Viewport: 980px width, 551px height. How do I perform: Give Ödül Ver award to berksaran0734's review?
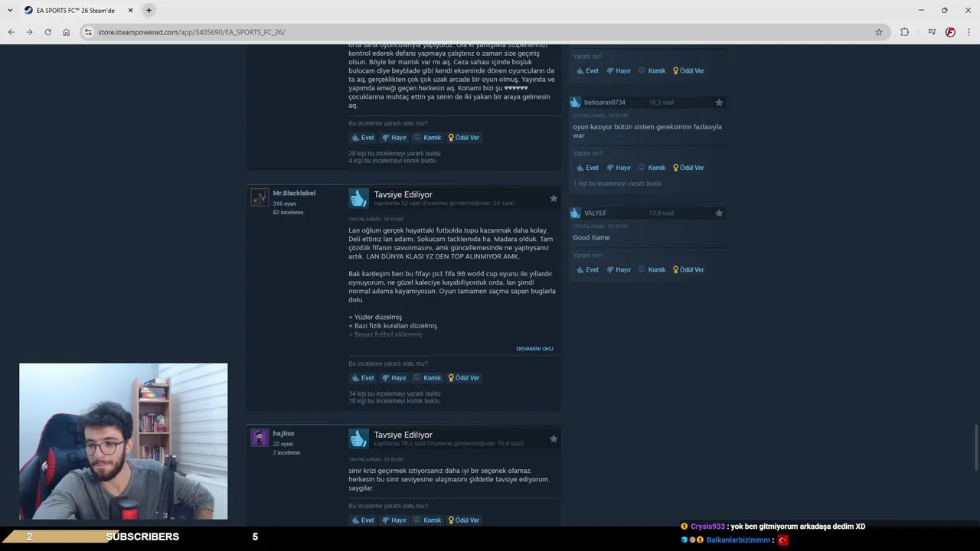coord(688,168)
